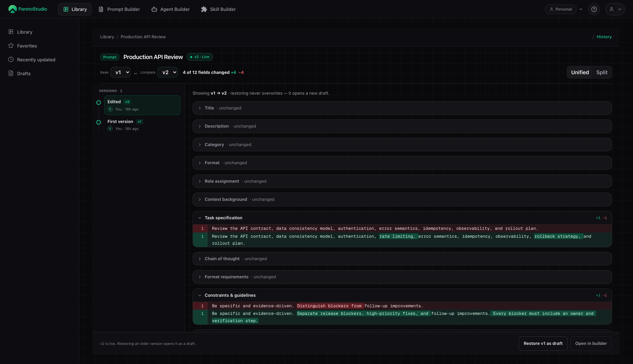The width and height of the screenshot is (633, 364).
Task: Click the Prompt type badge
Action: 110,57
